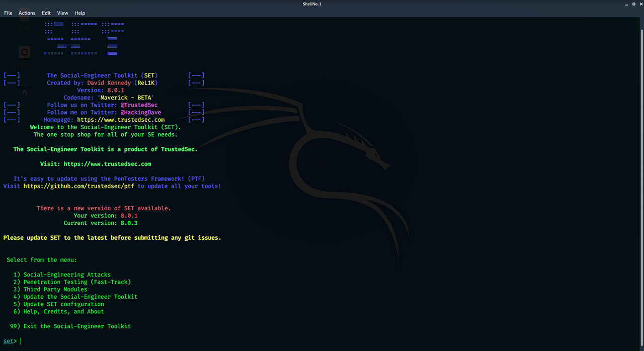Click the Codename 'Maverick - BETA' line

pos(109,98)
